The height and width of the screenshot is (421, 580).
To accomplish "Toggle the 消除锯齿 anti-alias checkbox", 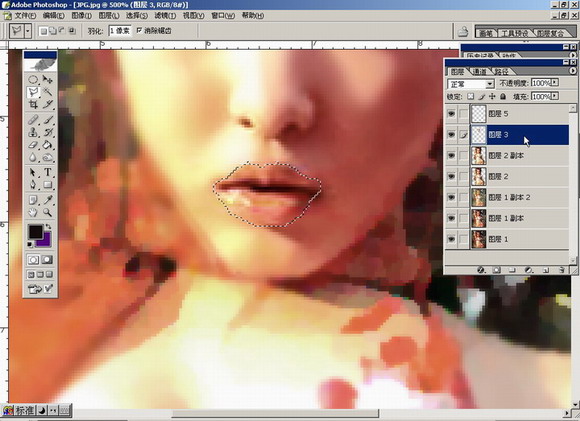I will click(x=139, y=30).
